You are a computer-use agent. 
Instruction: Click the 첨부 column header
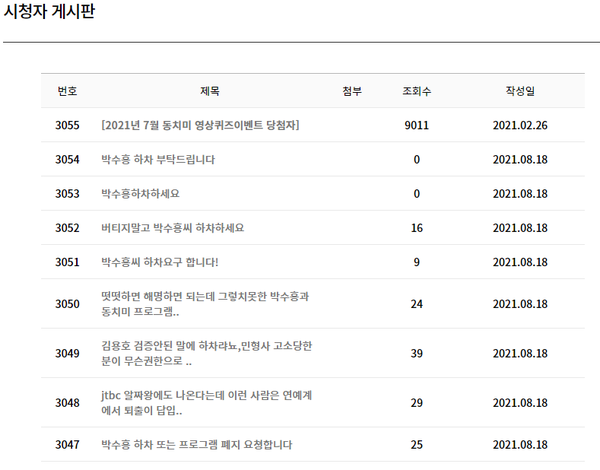[352, 91]
